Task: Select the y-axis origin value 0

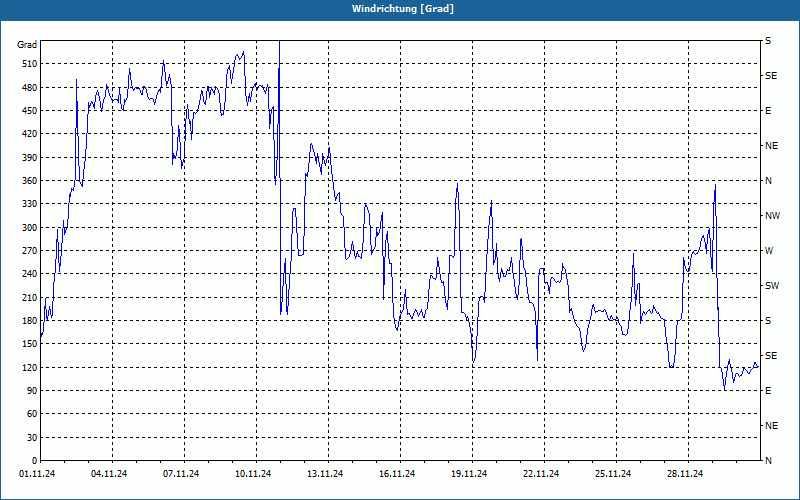Action: point(35,461)
